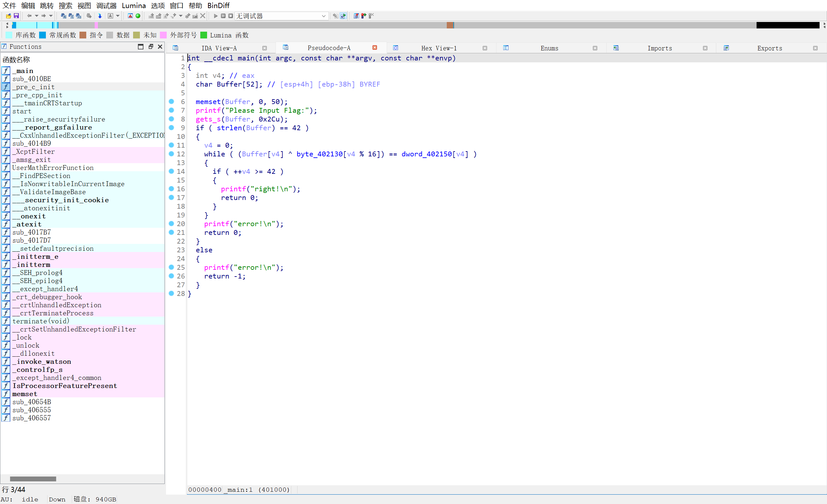Open the 跳转 menu
This screenshot has height=504, width=827.
point(47,5)
